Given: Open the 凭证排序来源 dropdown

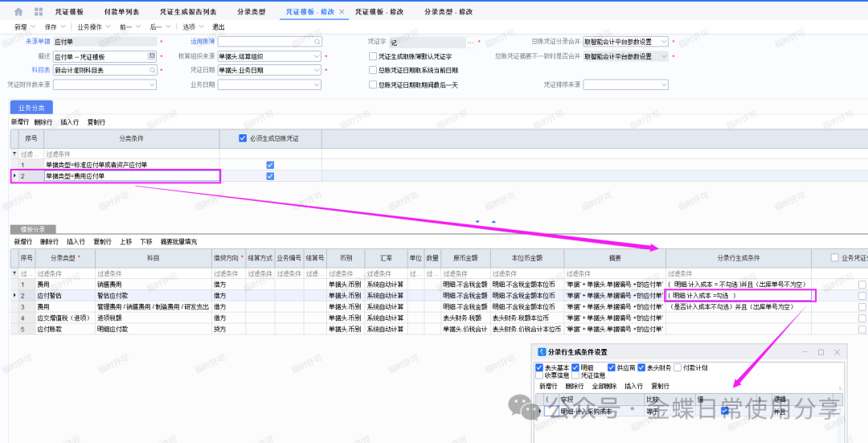Looking at the screenshot, I should click(x=664, y=84).
